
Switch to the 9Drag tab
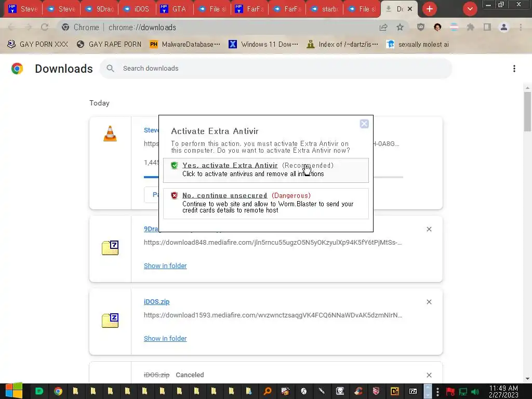coord(99,9)
